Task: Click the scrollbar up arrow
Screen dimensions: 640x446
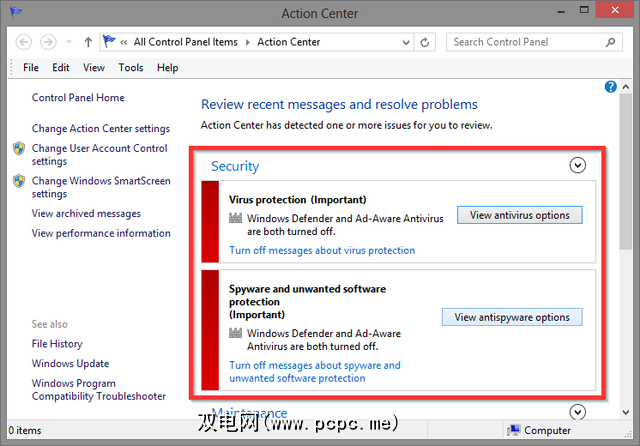Action: pyautogui.click(x=626, y=87)
